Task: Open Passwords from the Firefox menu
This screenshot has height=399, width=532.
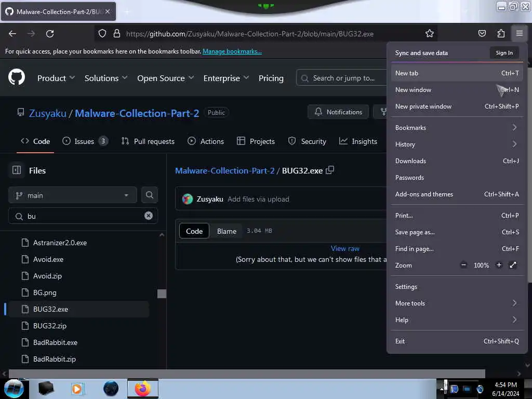Action: click(x=457, y=178)
